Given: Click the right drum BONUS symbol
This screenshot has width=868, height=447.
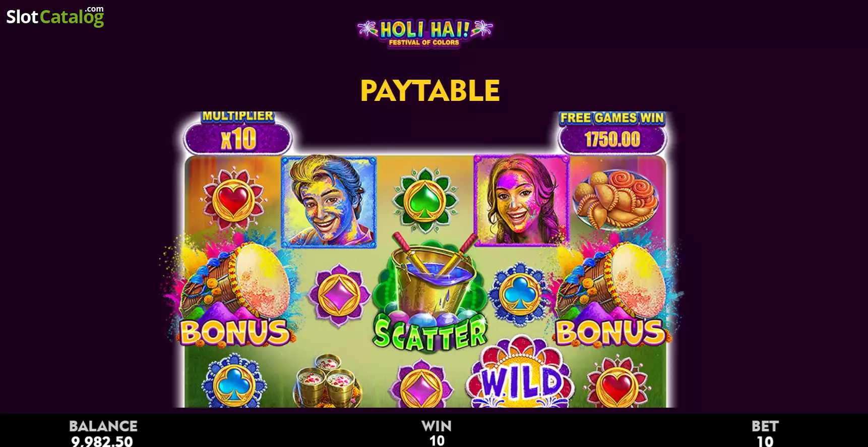Looking at the screenshot, I should point(611,294).
